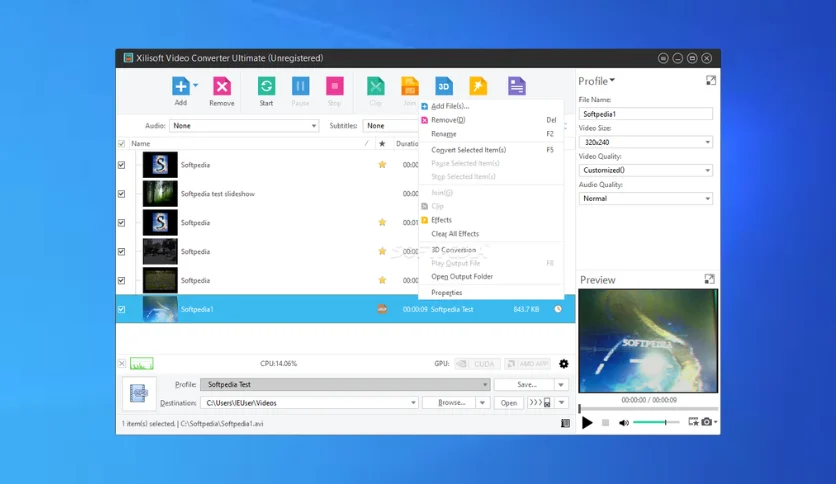Expand the arrow next to Add button
Viewport: 836px width, 484px height.
(196, 85)
